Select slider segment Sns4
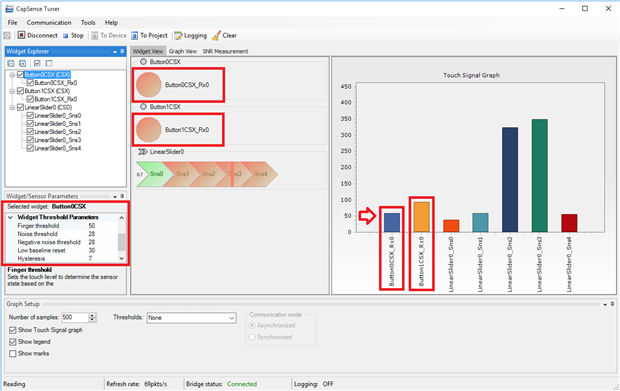This screenshot has width=620, height=391. point(261,174)
